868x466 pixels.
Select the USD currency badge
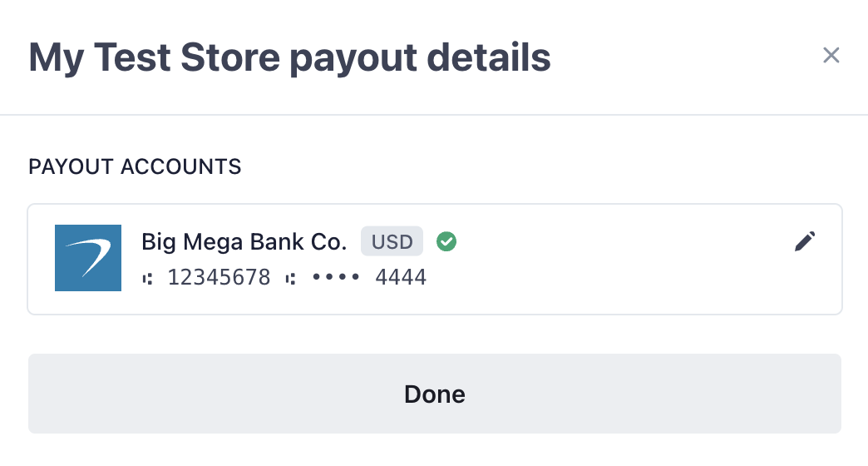[x=392, y=241]
